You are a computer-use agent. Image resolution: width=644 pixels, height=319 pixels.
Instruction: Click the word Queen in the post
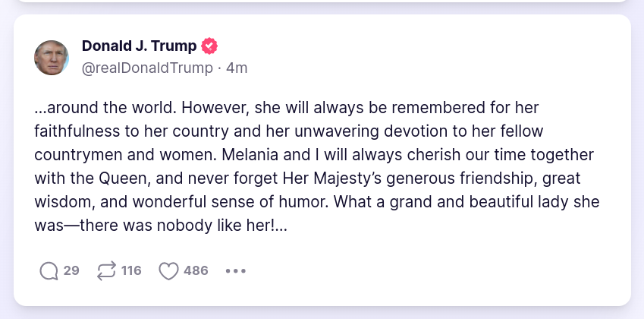click(x=118, y=179)
